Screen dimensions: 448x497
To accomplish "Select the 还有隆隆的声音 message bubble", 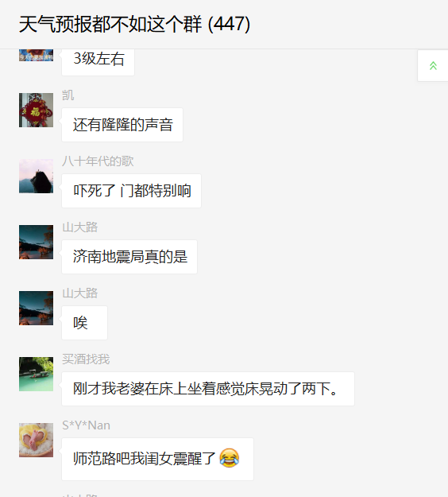I will click(122, 125).
